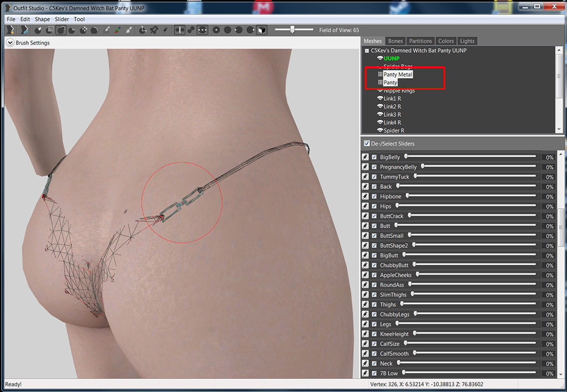The width and height of the screenshot is (567, 392).
Task: Click edit icon for 7B Low slider
Action: coord(365,373)
